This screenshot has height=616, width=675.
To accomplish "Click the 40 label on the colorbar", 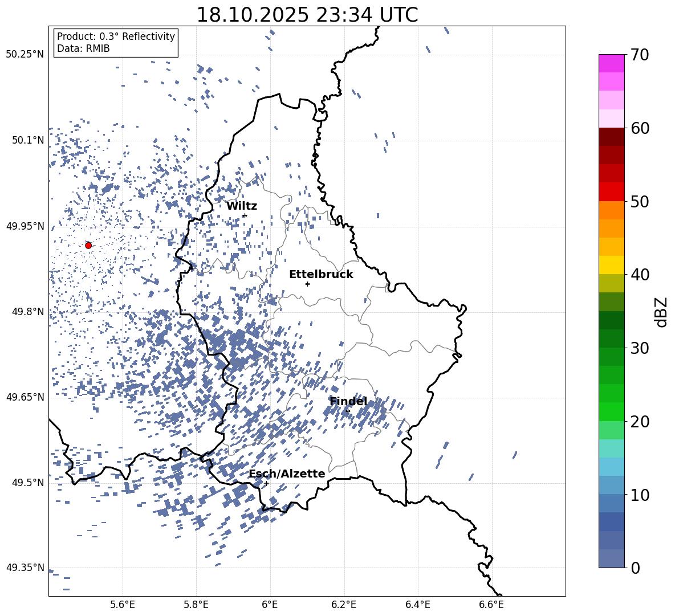I will pos(639,275).
